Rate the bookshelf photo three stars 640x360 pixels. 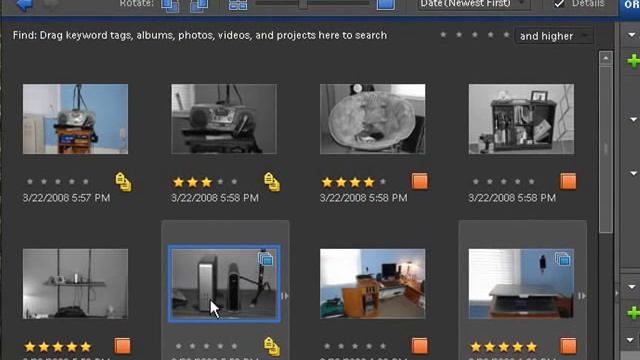point(504,182)
